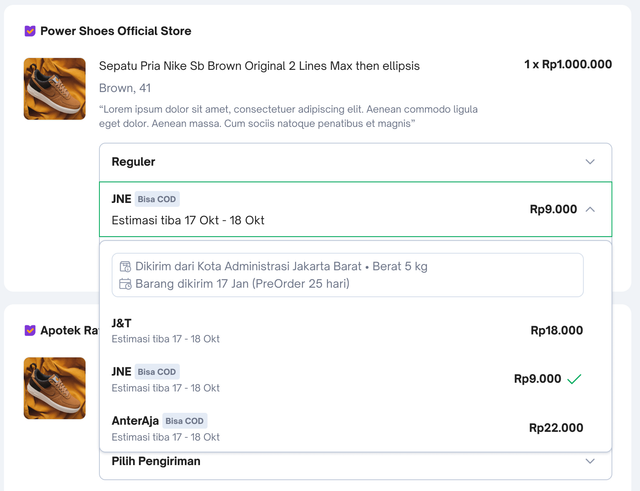Click the price 1 x Rp1.000.000
This screenshot has width=640, height=491.
[568, 64]
